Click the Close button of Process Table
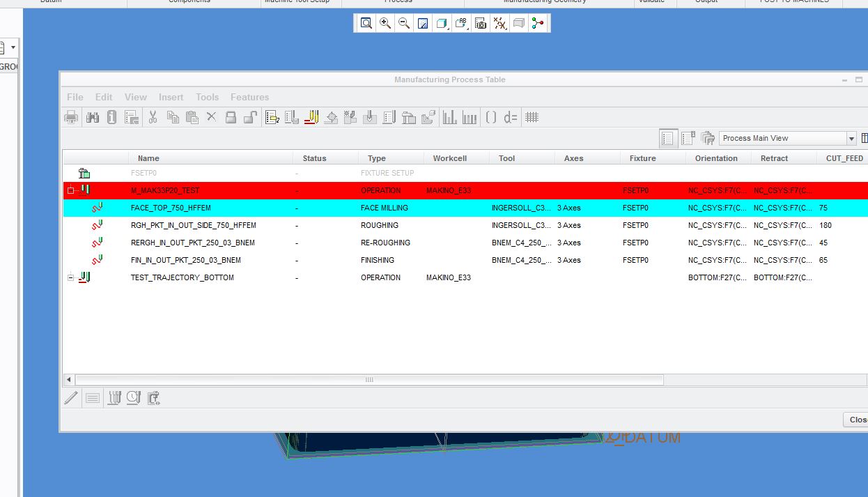 (x=856, y=420)
